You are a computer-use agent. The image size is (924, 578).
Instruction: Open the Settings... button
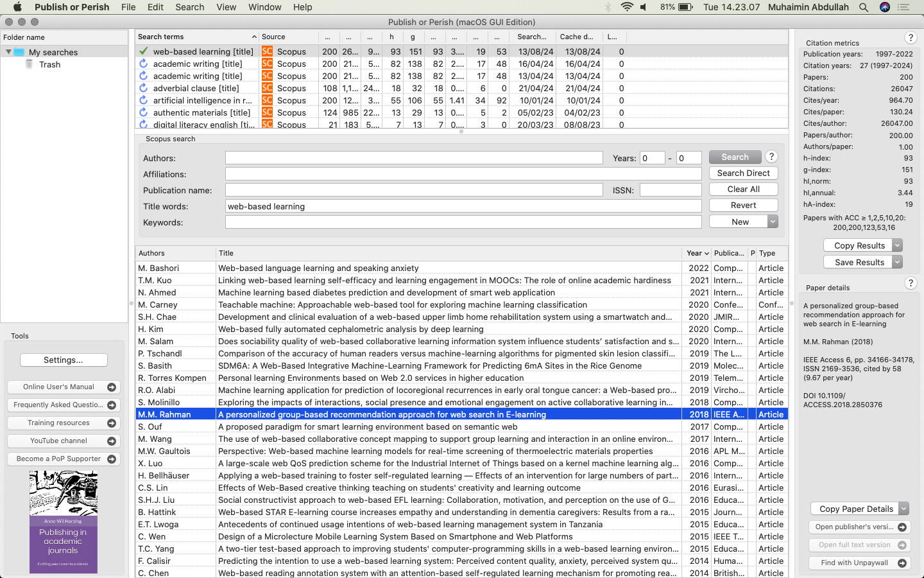[64, 360]
